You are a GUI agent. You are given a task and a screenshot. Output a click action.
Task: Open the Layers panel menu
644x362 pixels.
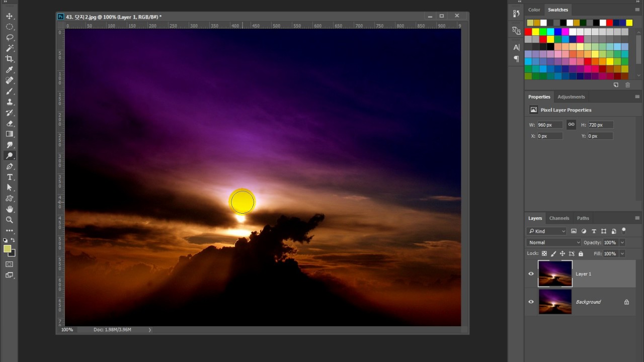point(637,218)
